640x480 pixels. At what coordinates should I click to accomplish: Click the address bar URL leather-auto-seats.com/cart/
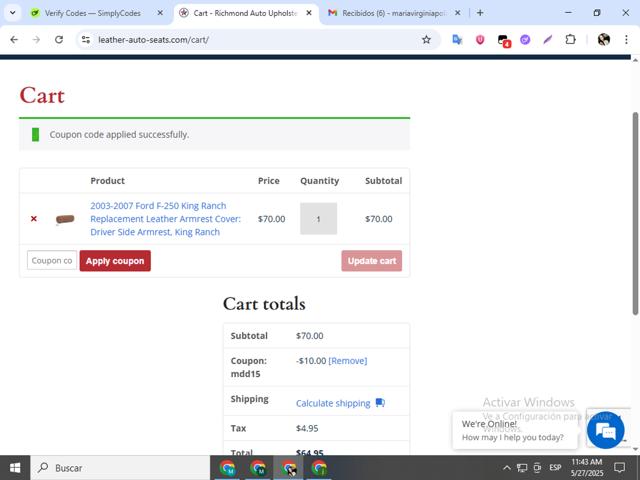(x=153, y=40)
